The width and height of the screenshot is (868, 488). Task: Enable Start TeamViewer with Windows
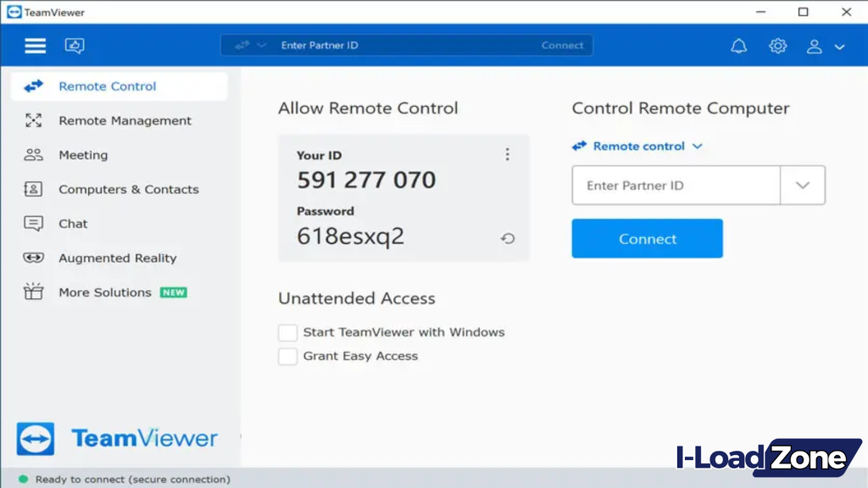[x=287, y=332]
